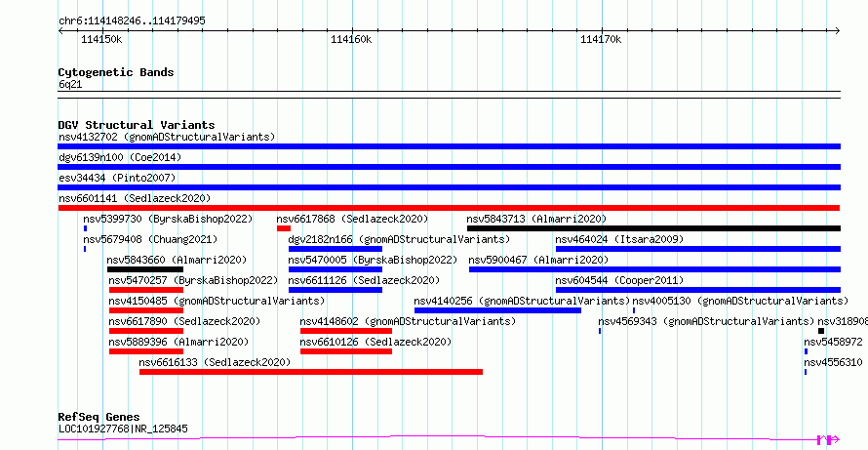The width and height of the screenshot is (868, 450).
Task: Click the red bar under nsv4148602
Action: (x=346, y=331)
